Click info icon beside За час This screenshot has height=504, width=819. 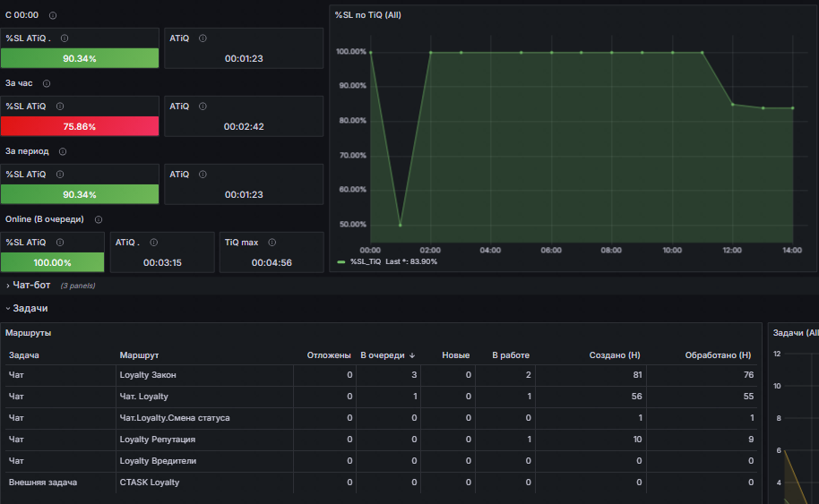(x=47, y=83)
